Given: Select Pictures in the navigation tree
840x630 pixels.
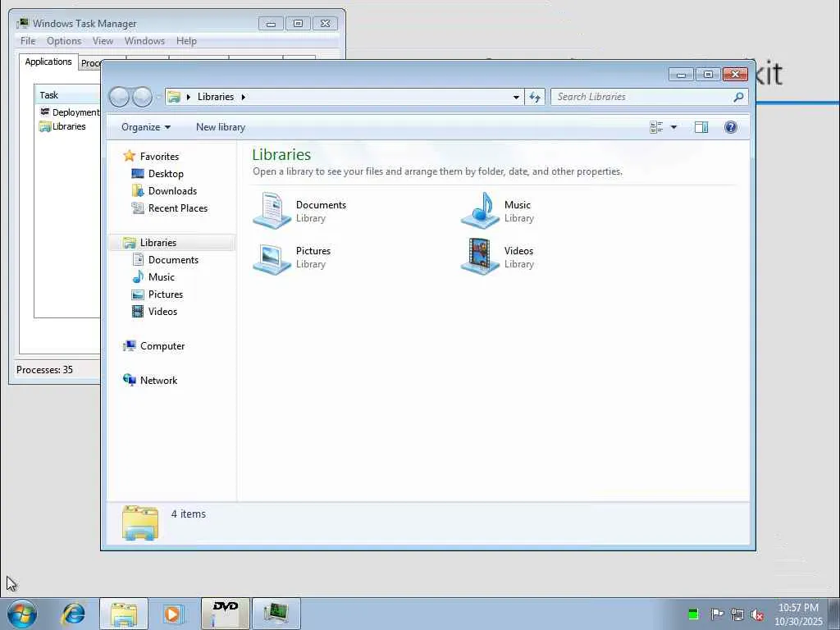Looking at the screenshot, I should pos(165,294).
